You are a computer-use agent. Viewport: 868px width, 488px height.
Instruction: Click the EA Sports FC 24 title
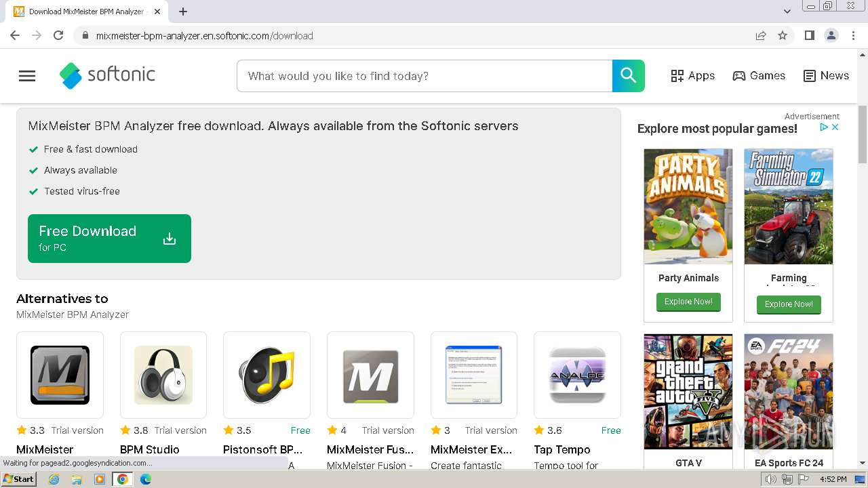789,463
